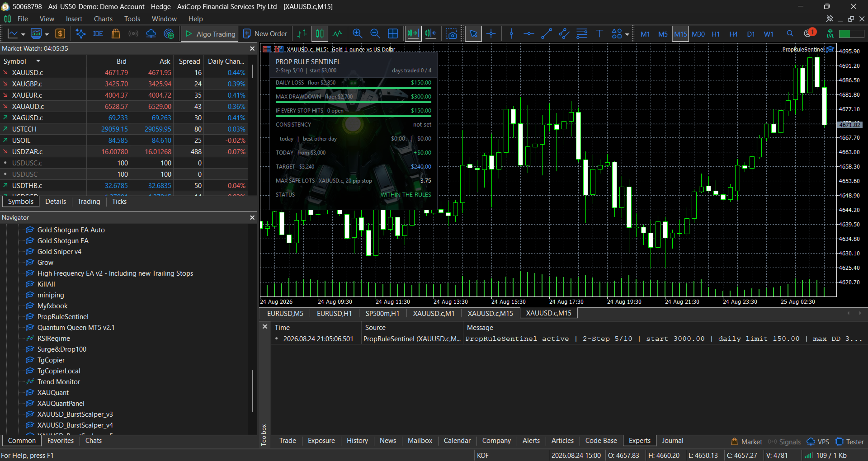Screen dimensions: 868x461
Task: Select the horizontal line drawing tool
Action: pos(529,34)
